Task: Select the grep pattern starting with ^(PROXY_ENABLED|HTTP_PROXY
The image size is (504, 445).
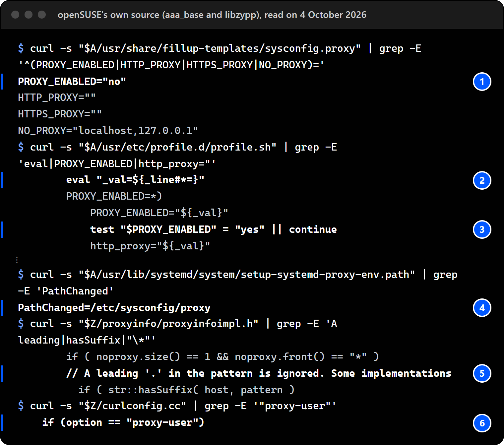Action: (171, 65)
